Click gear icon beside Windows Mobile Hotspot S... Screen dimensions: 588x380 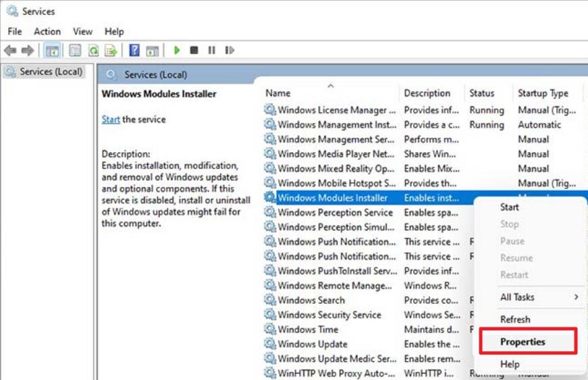pyautogui.click(x=269, y=182)
